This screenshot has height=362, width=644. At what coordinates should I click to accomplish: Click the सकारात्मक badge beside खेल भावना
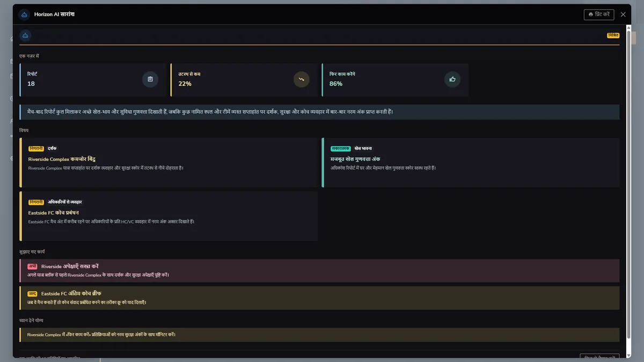click(341, 148)
